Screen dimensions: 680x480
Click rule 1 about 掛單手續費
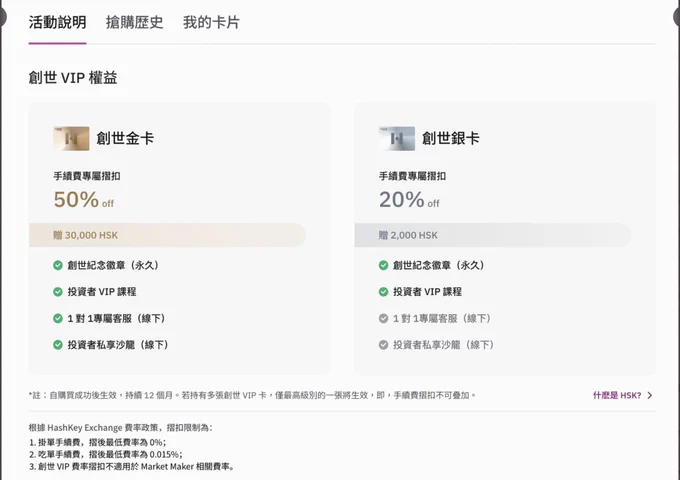98,442
